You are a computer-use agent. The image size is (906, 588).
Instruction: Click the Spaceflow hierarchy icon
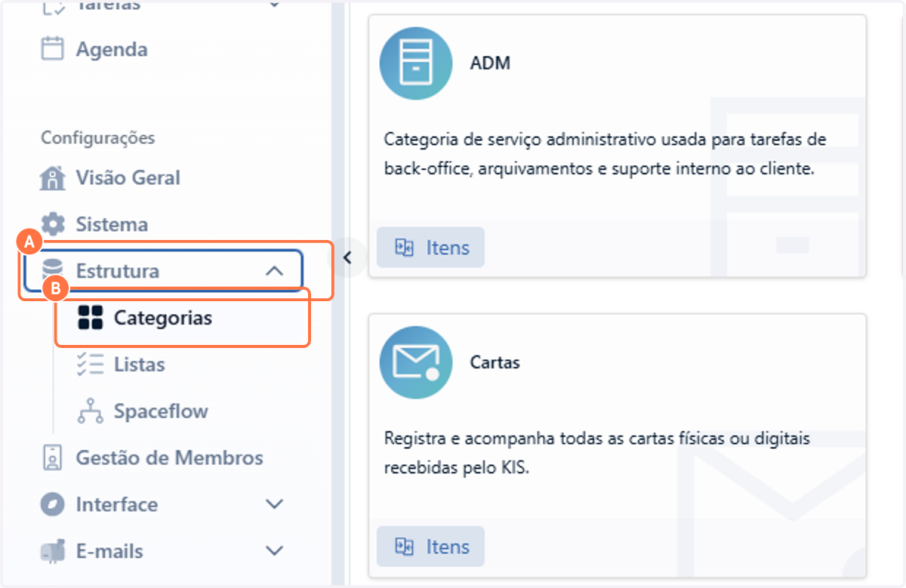91,411
